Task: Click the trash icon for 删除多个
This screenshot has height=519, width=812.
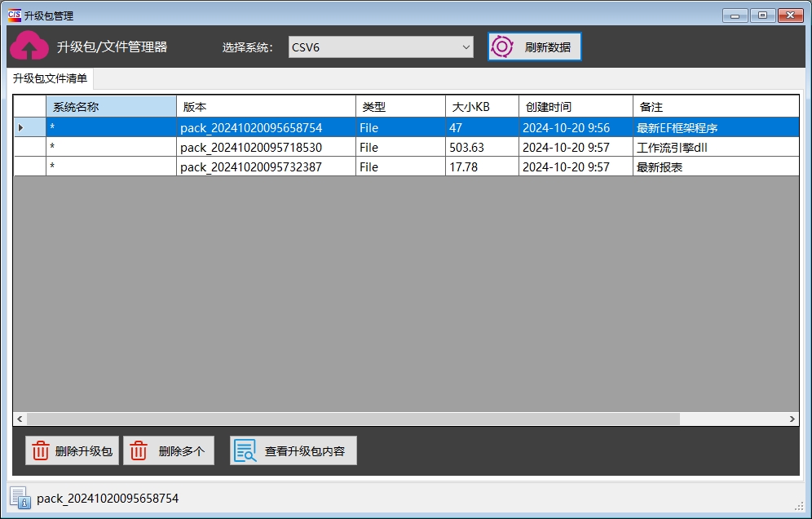Action: click(139, 450)
